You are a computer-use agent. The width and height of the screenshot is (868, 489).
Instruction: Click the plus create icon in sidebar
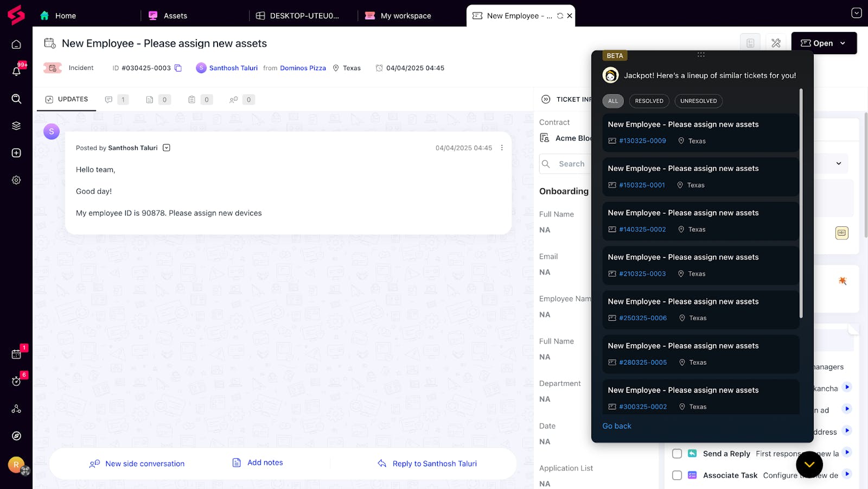click(x=16, y=153)
